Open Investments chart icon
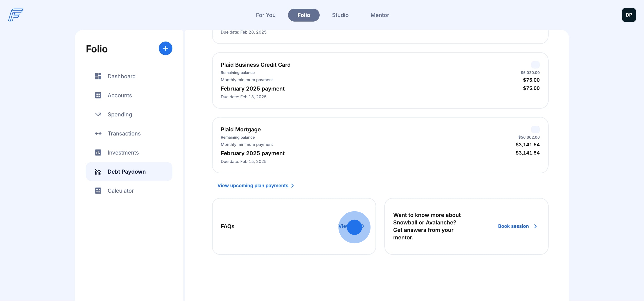Image resolution: width=644 pixels, height=305 pixels. (98, 153)
